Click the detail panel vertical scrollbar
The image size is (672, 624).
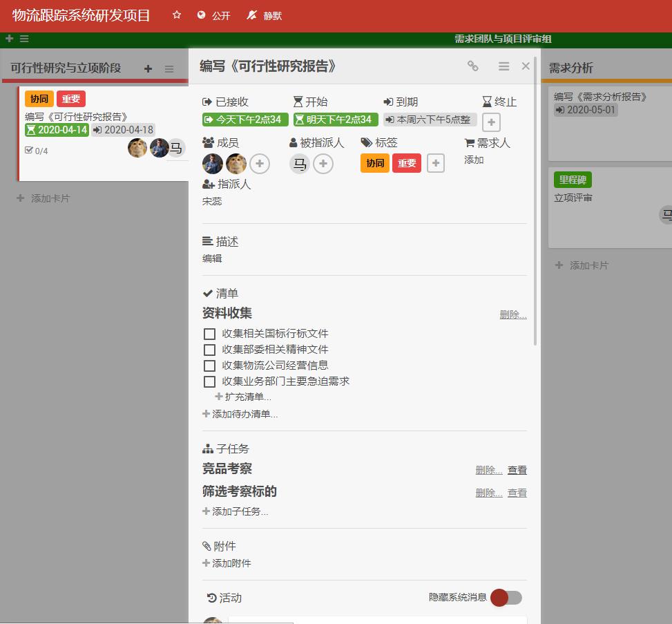click(x=535, y=200)
